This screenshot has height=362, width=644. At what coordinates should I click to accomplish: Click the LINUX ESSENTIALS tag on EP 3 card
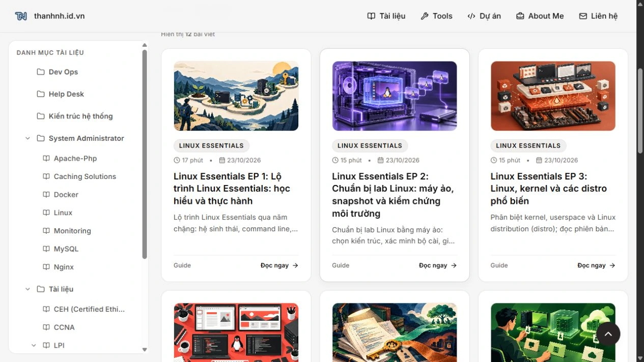[528, 145]
